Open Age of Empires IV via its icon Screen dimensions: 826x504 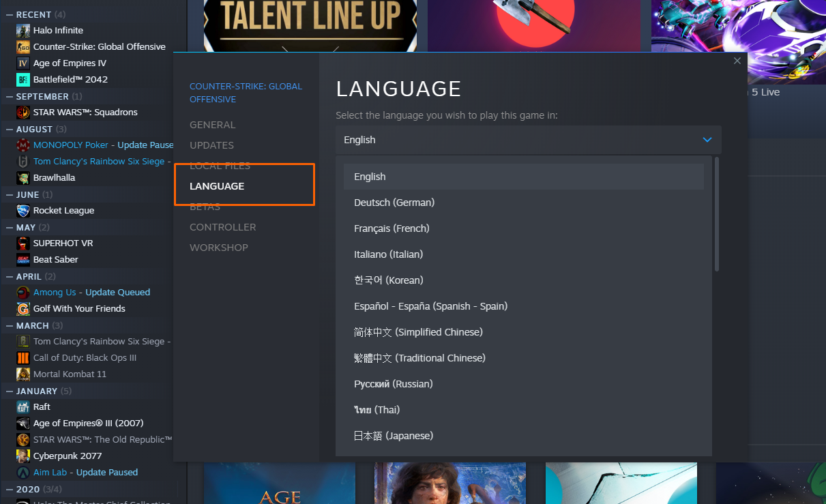coord(23,63)
